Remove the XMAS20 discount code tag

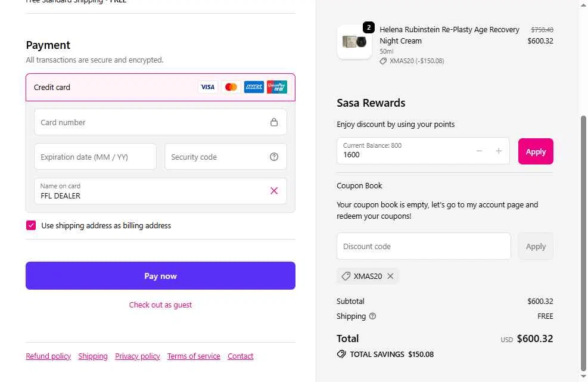(x=390, y=276)
